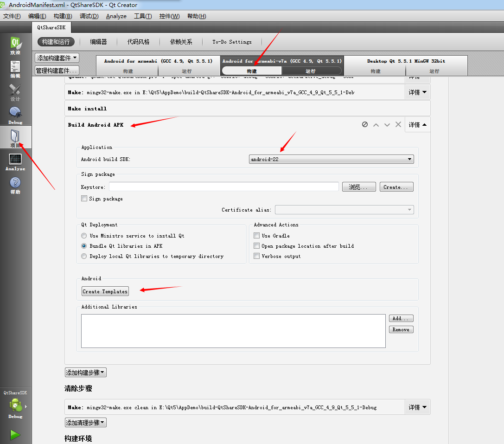Screen dimensions: 504x444
Task: Open the 添加构建步骤 dropdown
Action: (x=85, y=373)
